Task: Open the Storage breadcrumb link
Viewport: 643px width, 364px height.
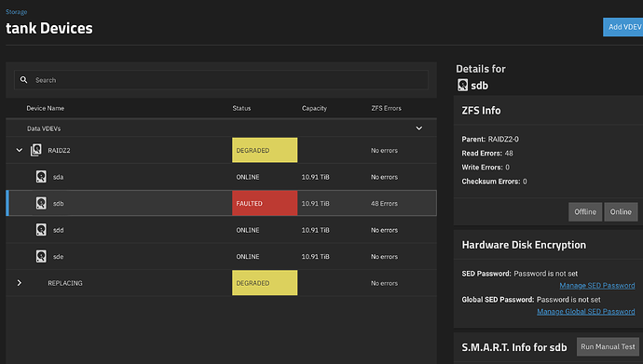Action: pyautogui.click(x=17, y=12)
